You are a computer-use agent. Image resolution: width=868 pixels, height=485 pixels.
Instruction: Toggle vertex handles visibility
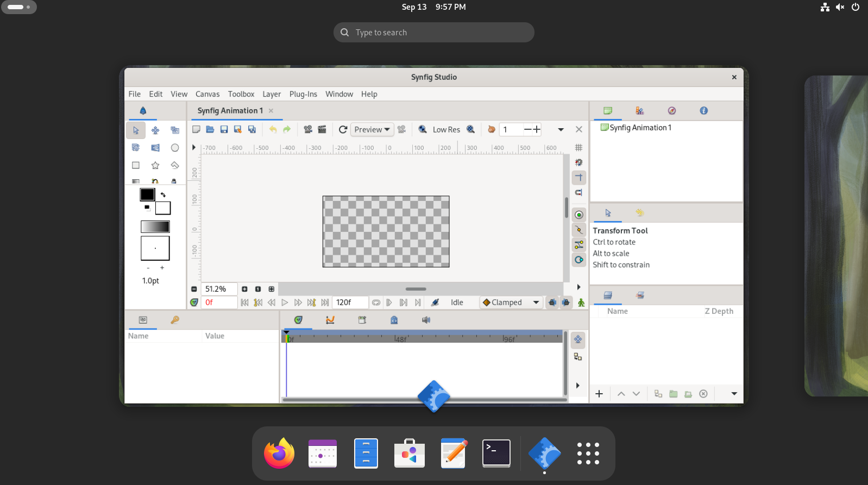click(579, 230)
